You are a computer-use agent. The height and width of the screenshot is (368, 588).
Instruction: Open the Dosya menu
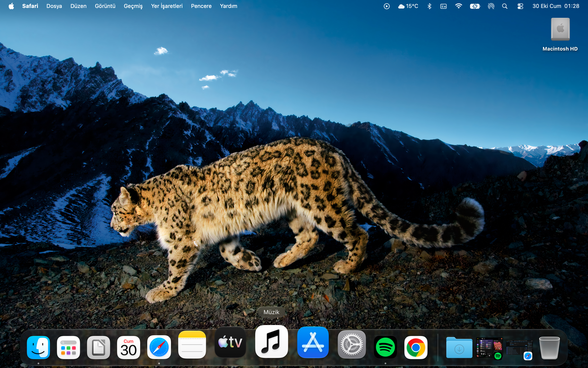click(x=54, y=6)
